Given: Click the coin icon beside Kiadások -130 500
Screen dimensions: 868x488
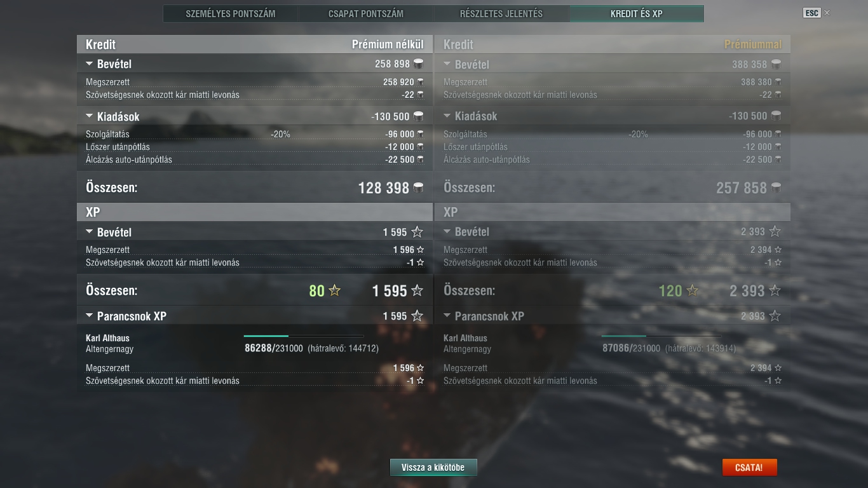Looking at the screenshot, I should point(418,116).
